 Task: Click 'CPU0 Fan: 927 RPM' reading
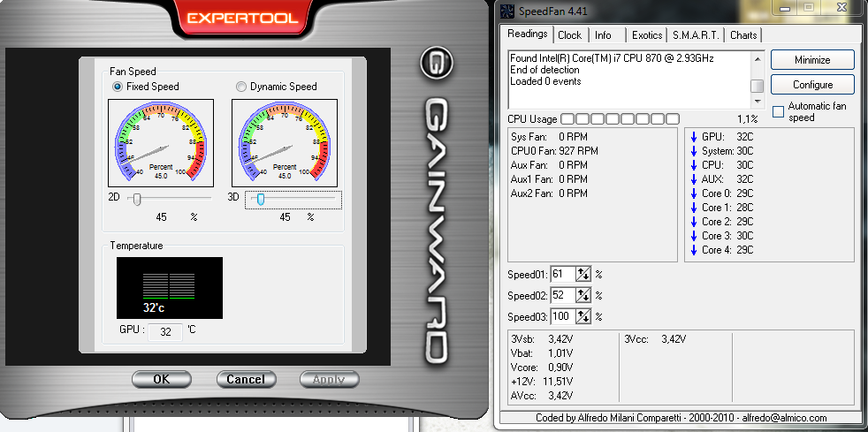click(x=555, y=151)
